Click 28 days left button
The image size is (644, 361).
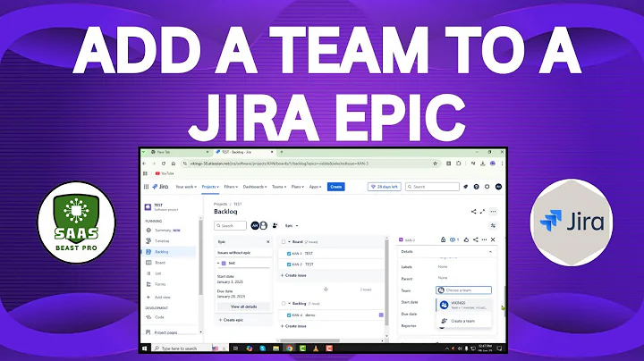(385, 187)
